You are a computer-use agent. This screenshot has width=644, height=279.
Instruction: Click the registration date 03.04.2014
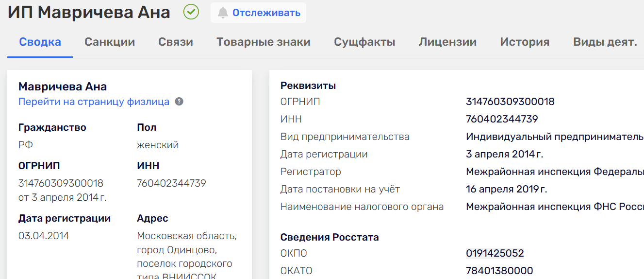(x=44, y=236)
